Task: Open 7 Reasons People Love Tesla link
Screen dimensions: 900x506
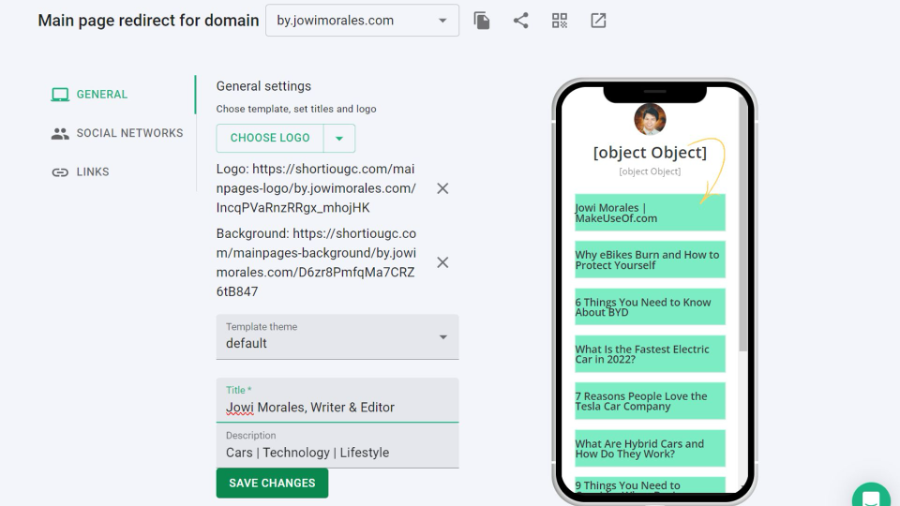Action: tap(650, 401)
